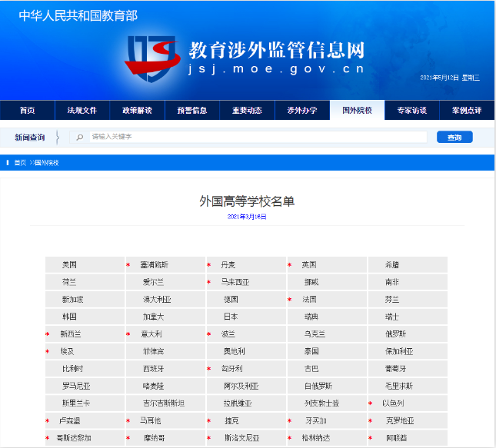The width and height of the screenshot is (496, 448).
Task: Open the 涉外办学 menu item
Action: coord(302,111)
